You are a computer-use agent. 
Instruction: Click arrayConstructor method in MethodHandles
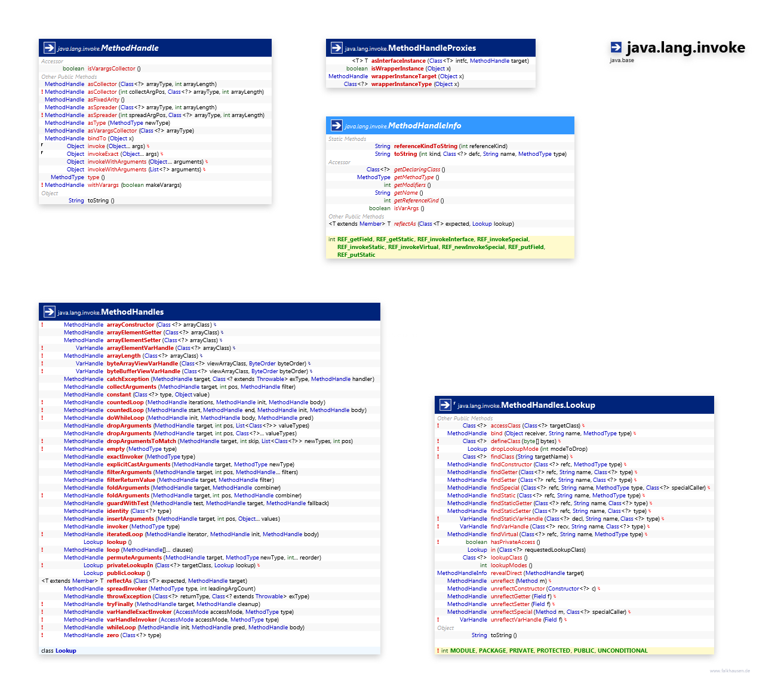tap(130, 325)
